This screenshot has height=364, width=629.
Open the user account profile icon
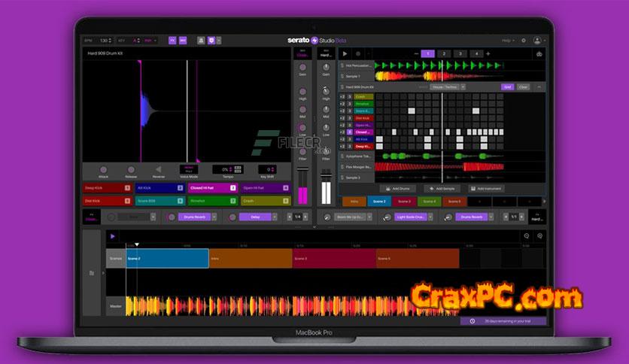click(537, 40)
